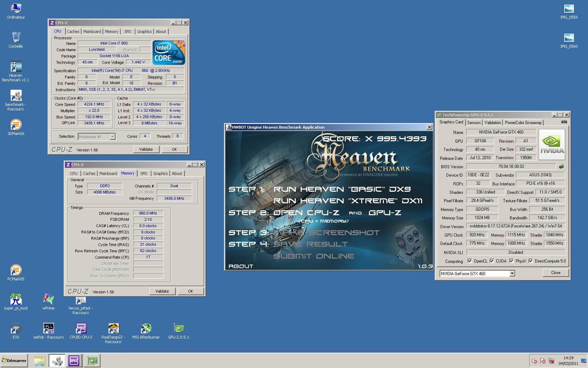This screenshot has width=588, height=368.
Task: Launch Heaven Benchmark v2.1 desktop shortcut
Action: pyautogui.click(x=15, y=71)
